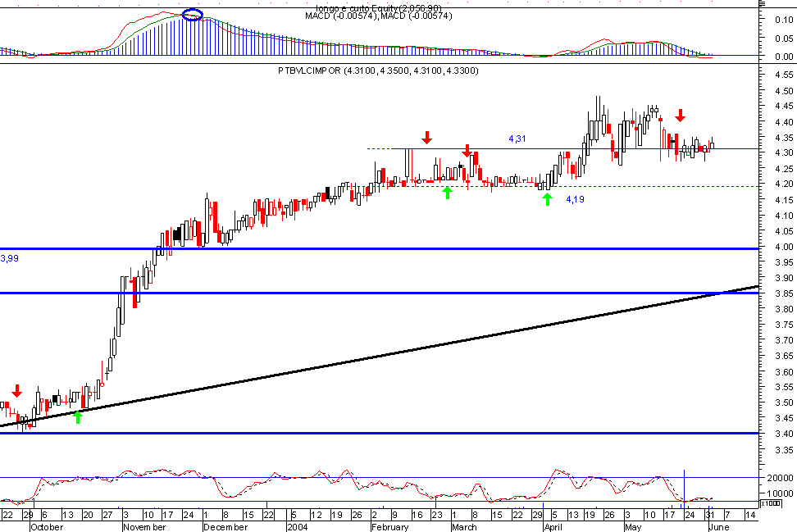Image resolution: width=797 pixels, height=532 pixels.
Task: Click the February month label
Action: point(389,527)
